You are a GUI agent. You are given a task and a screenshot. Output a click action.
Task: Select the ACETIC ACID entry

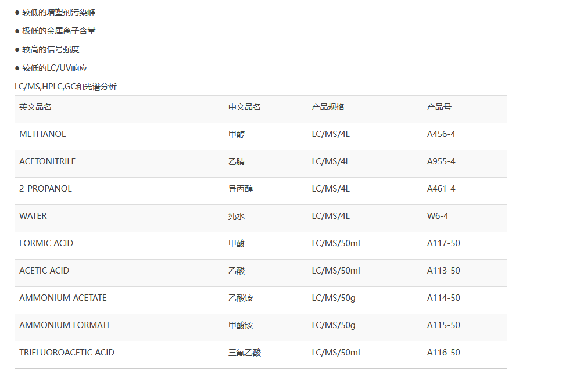coord(44,271)
